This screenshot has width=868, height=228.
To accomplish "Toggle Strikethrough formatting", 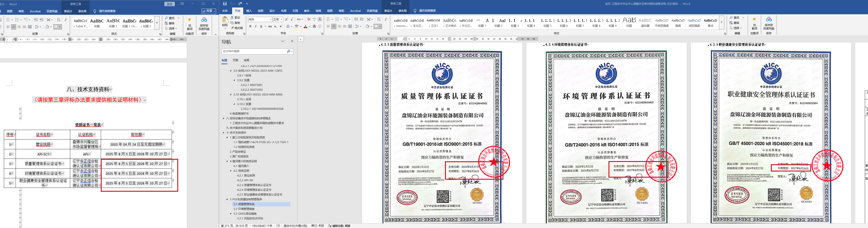I will (270, 26).
